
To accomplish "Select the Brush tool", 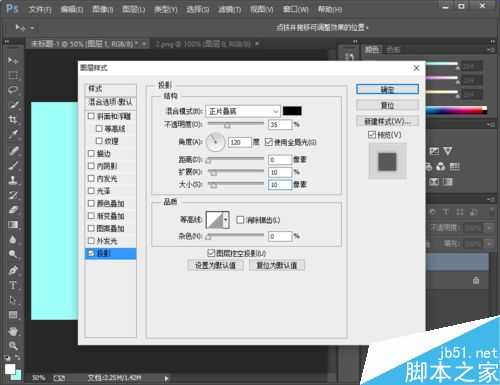I will [13, 165].
